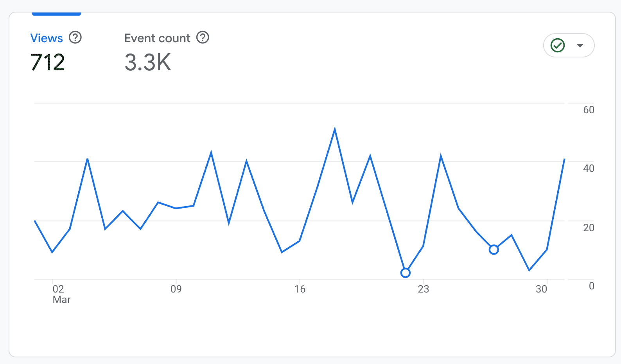Click the 23 date axis label

pos(423,289)
